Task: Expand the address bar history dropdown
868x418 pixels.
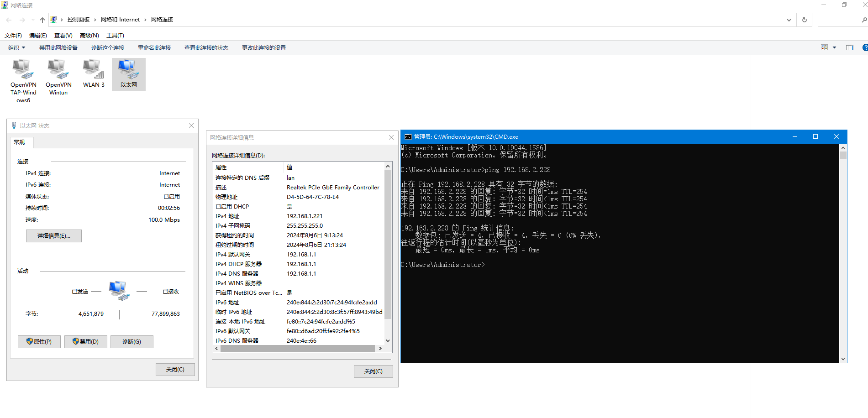Action: pos(789,20)
